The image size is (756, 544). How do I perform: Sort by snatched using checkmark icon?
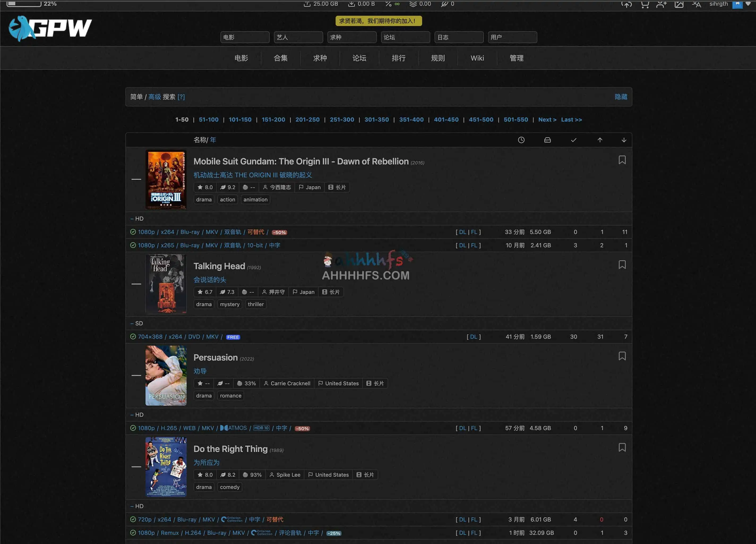coord(573,140)
